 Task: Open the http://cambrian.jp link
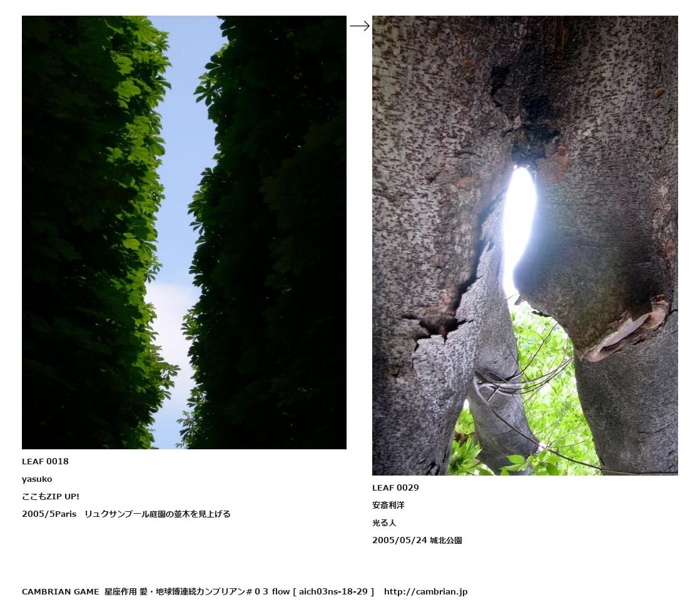pos(425,592)
